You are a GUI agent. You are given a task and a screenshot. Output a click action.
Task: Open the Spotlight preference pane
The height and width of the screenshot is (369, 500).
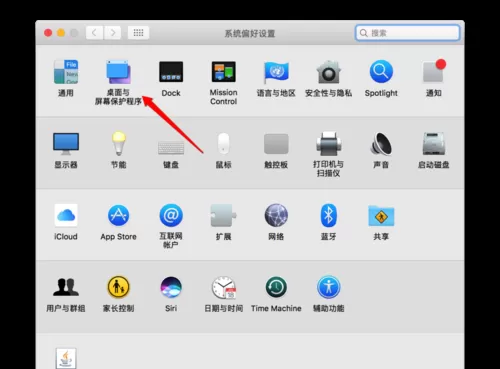pyautogui.click(x=381, y=72)
